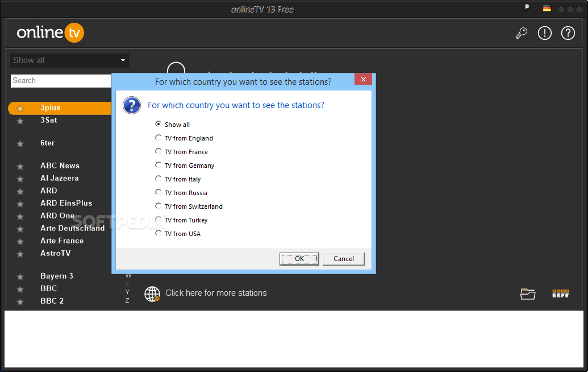Toggle favorite star for Al Jazeera
588x372 pixels.
coord(20,179)
